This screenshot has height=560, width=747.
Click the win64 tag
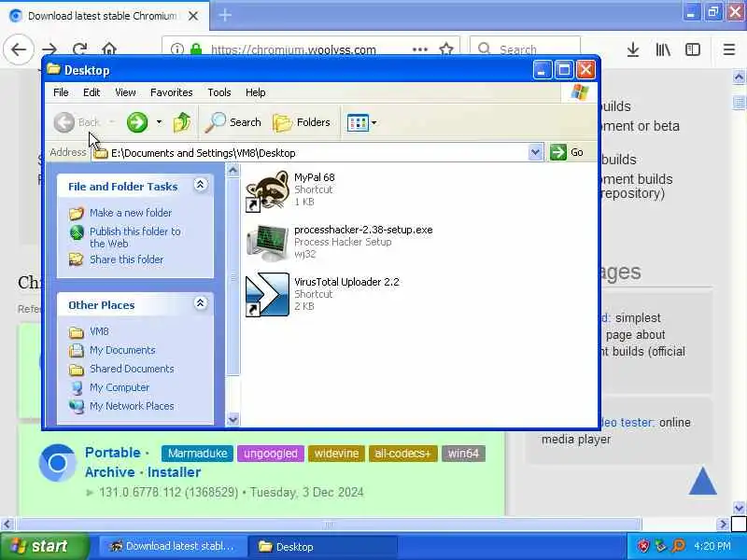click(x=463, y=454)
